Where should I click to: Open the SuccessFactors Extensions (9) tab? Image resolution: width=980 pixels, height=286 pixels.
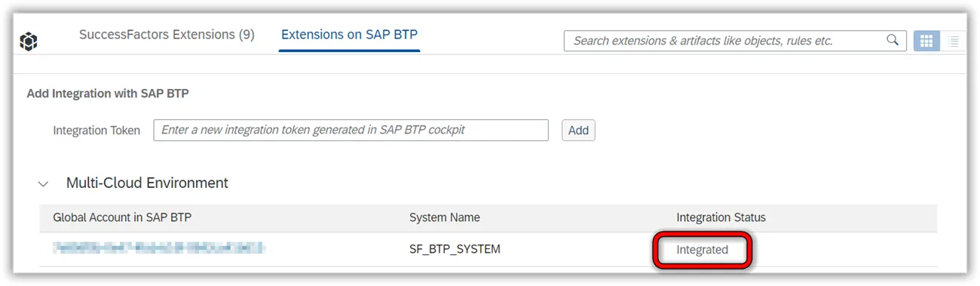click(x=167, y=35)
